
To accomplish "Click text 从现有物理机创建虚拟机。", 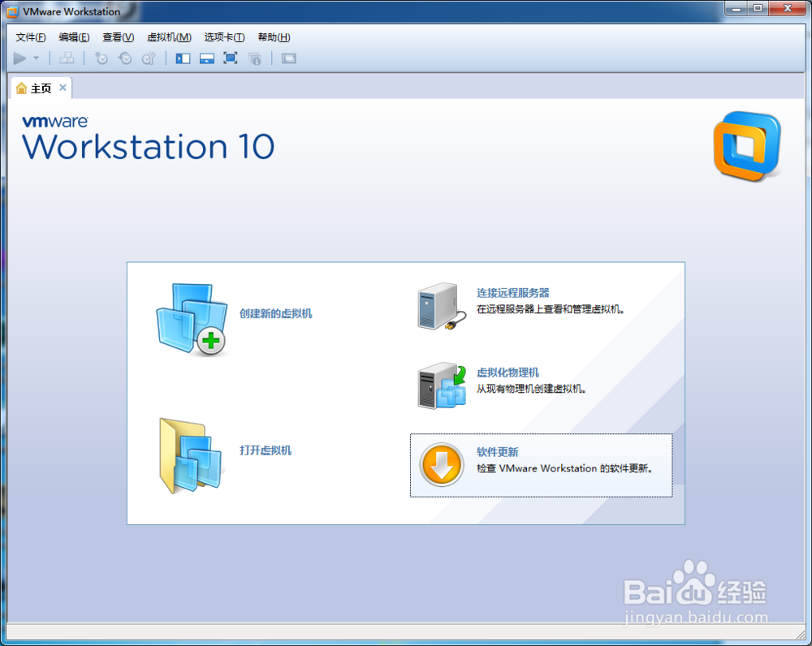I will 531,389.
